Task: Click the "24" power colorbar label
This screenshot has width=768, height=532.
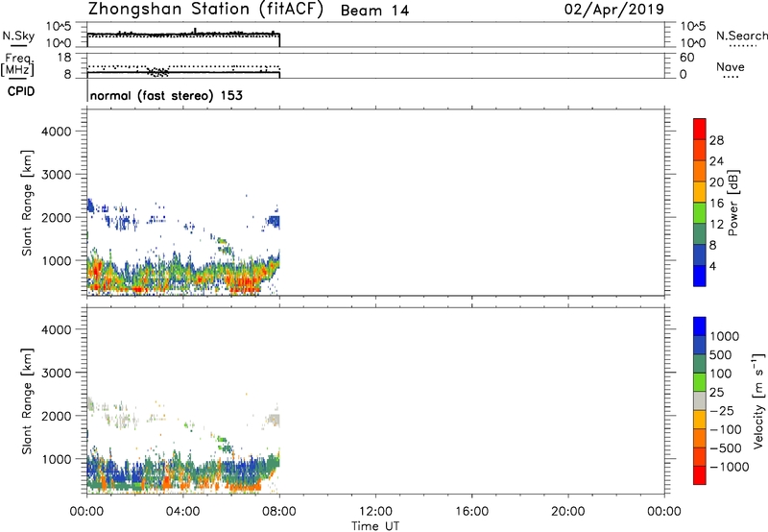Action: tap(716, 161)
